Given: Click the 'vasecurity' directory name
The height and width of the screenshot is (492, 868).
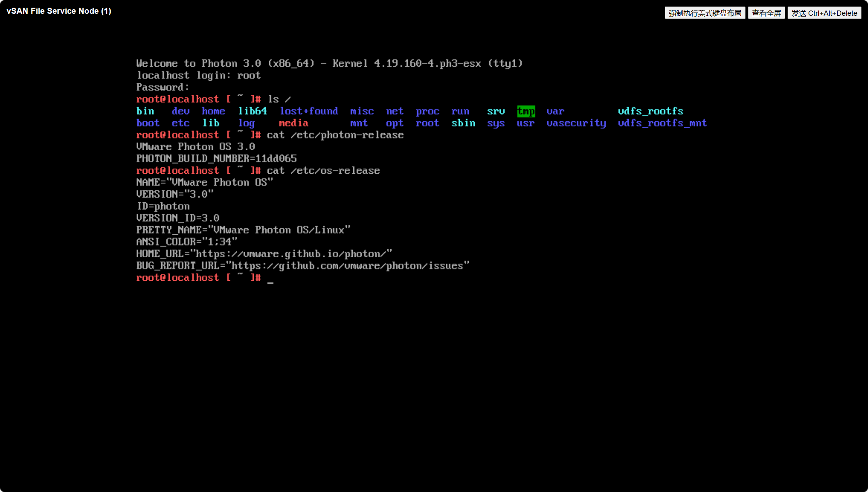Looking at the screenshot, I should [x=576, y=123].
